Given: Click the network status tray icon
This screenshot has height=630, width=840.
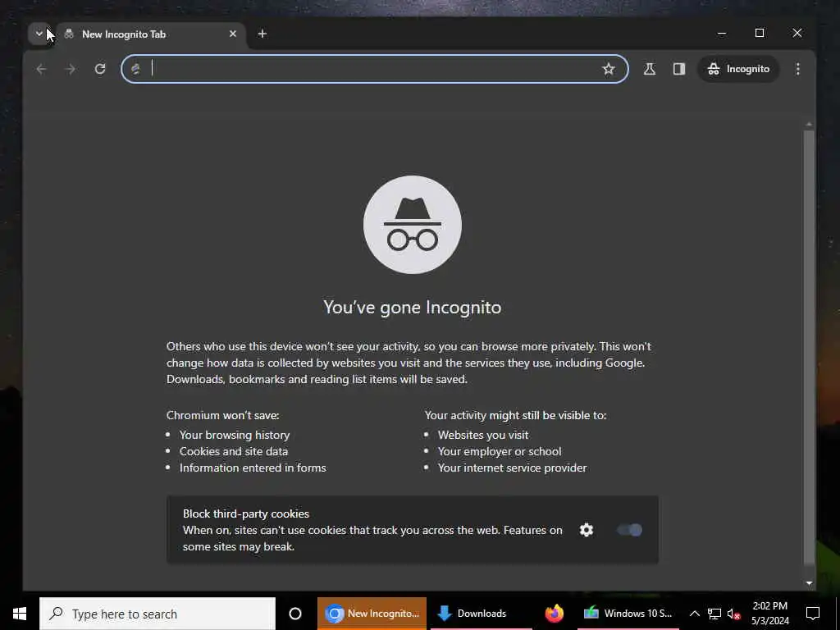Looking at the screenshot, I should pos(714,614).
